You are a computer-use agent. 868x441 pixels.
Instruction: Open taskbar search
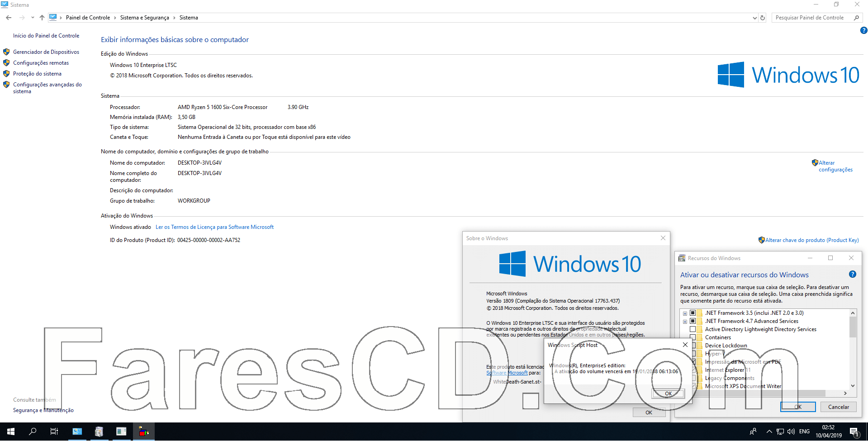[33, 432]
